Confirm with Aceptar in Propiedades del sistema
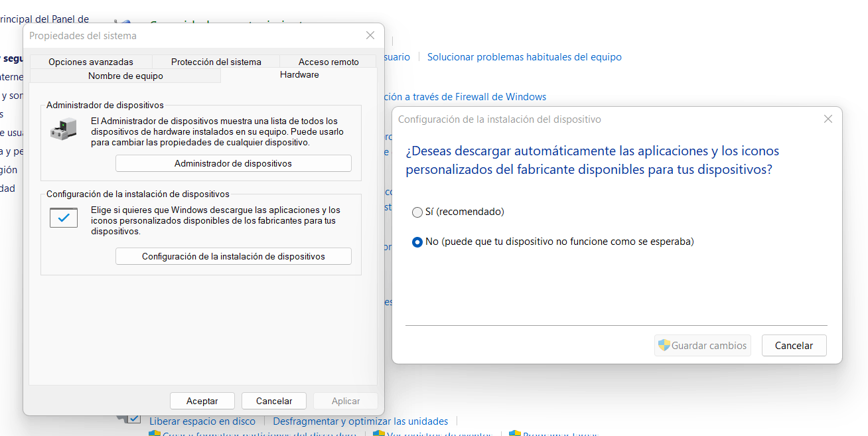This screenshot has width=868, height=436. point(202,401)
